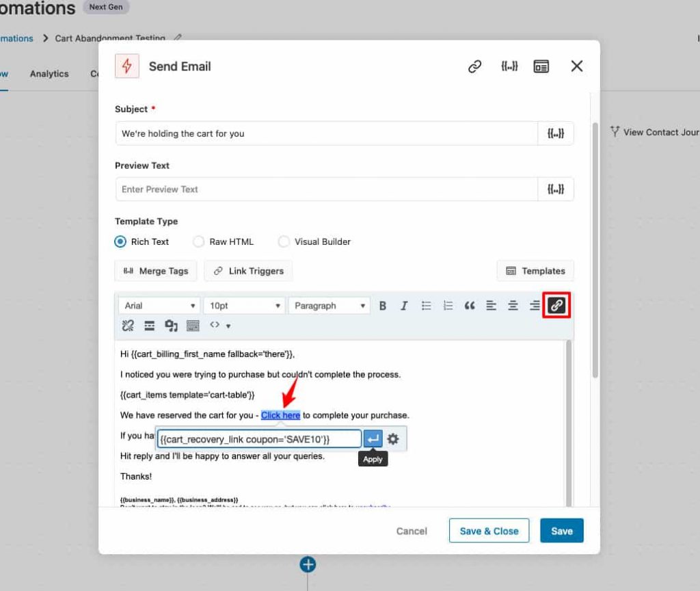Click the link icon in the Send Email header

tap(474, 66)
